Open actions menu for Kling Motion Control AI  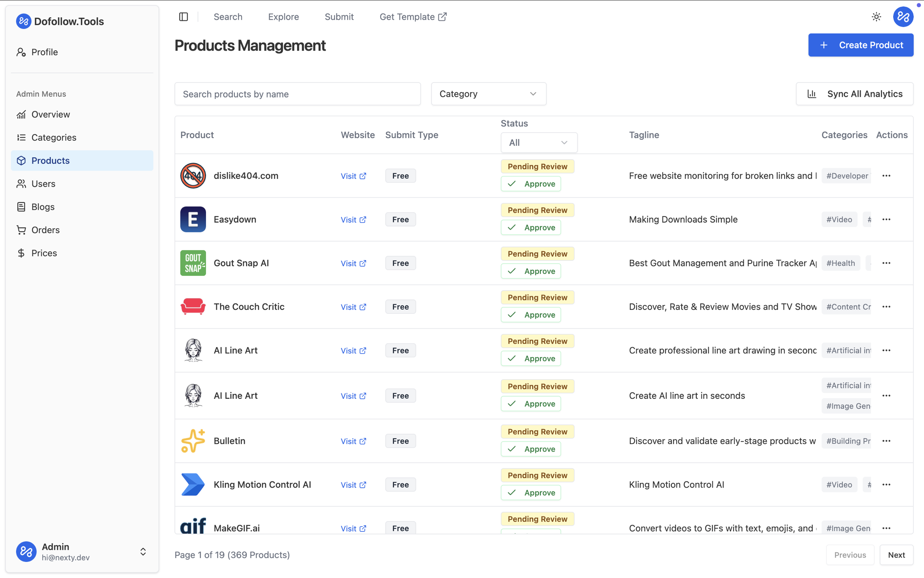(x=886, y=484)
